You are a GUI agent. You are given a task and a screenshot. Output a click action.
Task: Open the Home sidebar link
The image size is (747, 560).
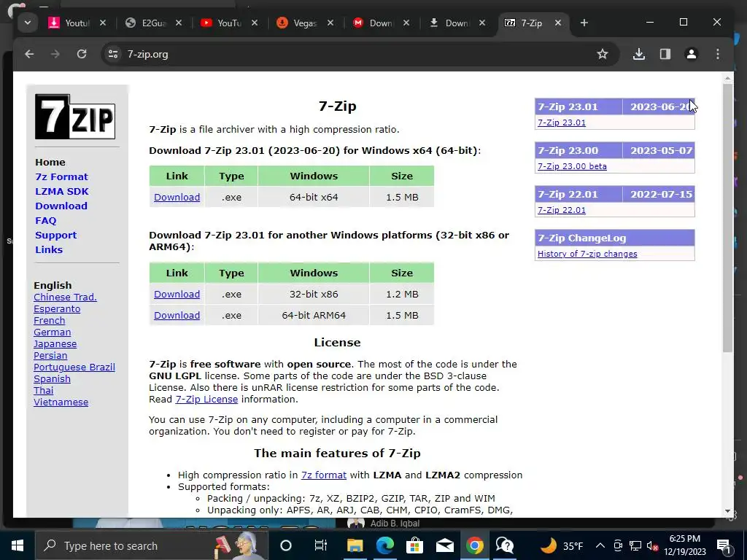pos(50,163)
